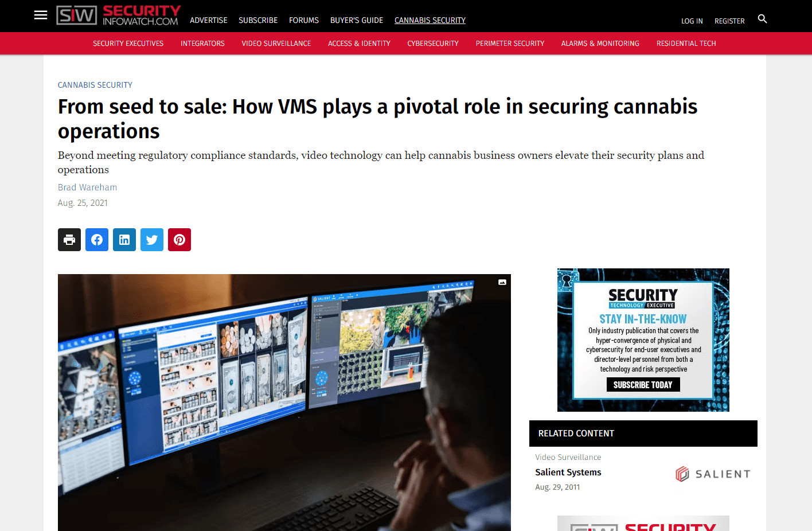Open author Brad Wareham's profile link
This screenshot has height=531, width=812.
87,188
